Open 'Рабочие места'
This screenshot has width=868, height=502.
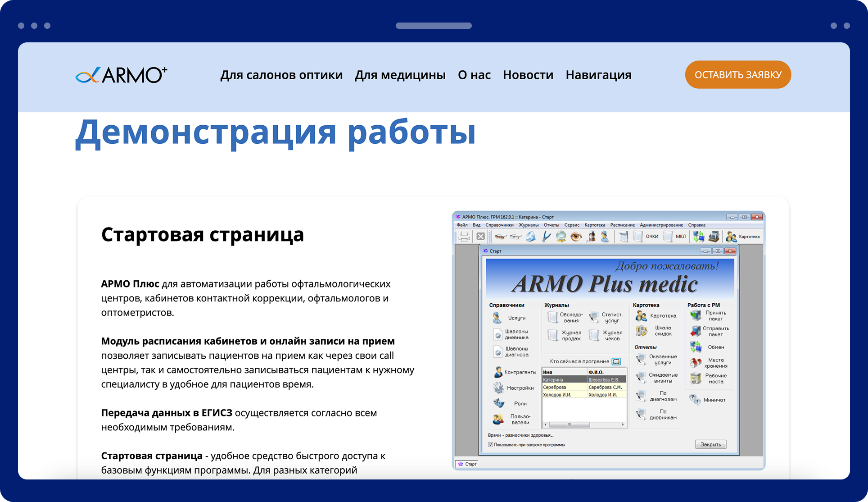[x=709, y=379]
